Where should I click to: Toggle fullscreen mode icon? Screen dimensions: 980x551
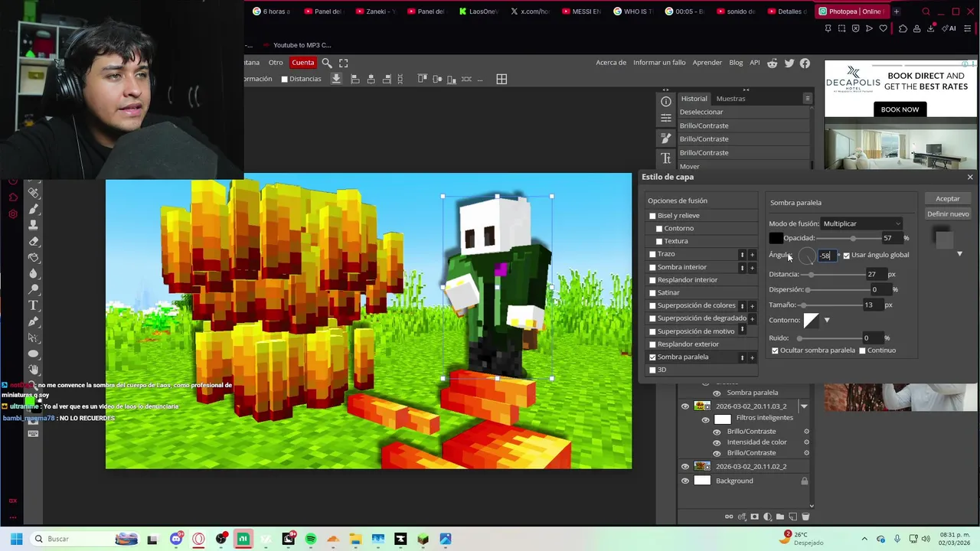coord(343,63)
